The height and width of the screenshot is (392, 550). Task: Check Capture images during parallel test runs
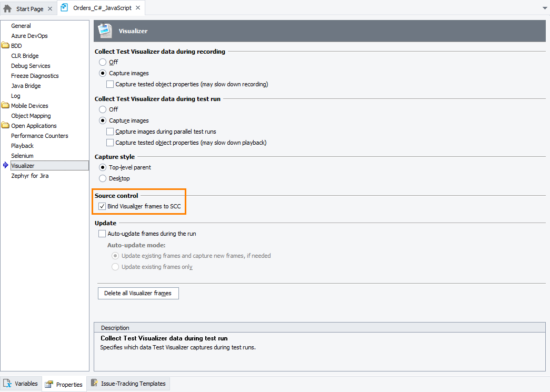tap(109, 131)
